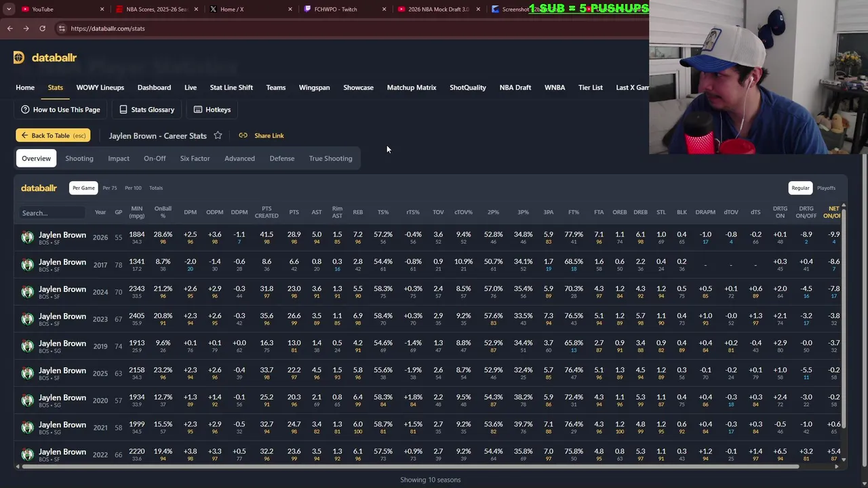Image resolution: width=868 pixels, height=488 pixels.
Task: Select the Advanced stats tab
Action: point(239,159)
